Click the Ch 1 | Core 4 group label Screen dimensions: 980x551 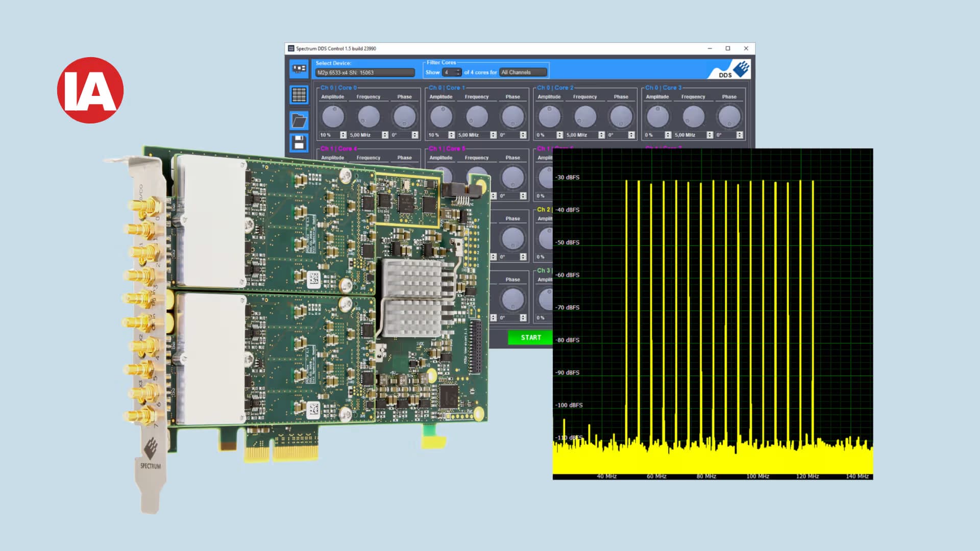[338, 148]
